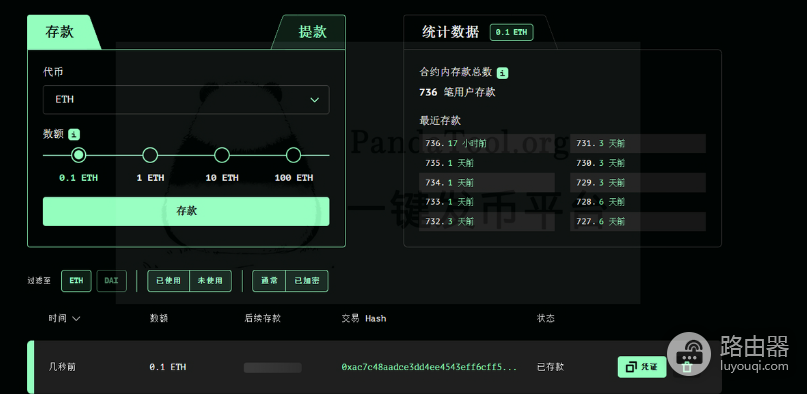This screenshot has width=807, height=394.
Task: Click recent deposit 731. 3 天前
Action: click(638, 144)
